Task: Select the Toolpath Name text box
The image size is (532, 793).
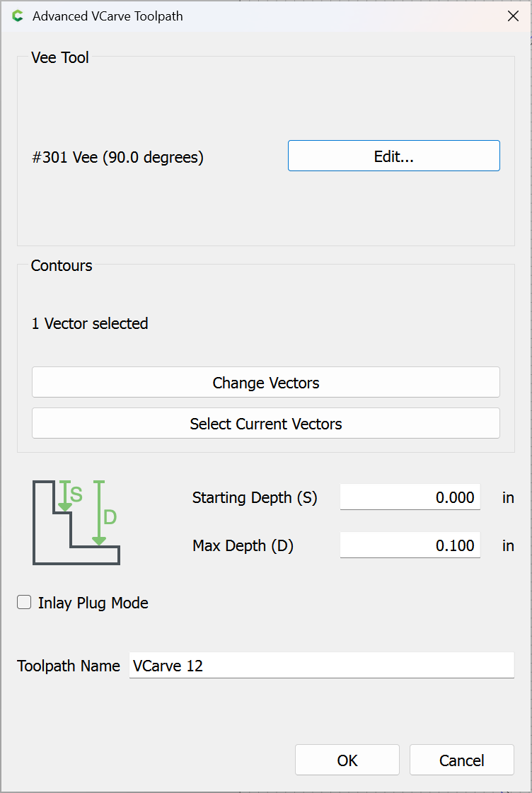Action: pos(321,666)
